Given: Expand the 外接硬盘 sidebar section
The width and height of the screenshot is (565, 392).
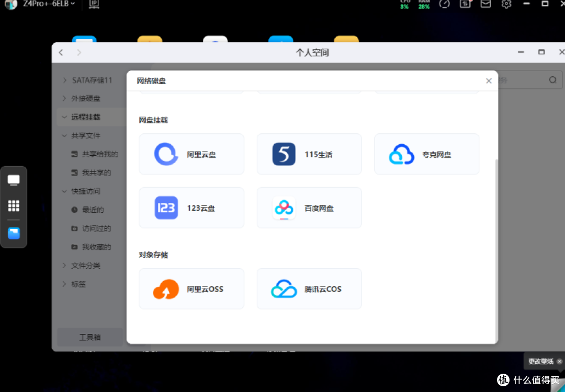Looking at the screenshot, I should (64, 98).
